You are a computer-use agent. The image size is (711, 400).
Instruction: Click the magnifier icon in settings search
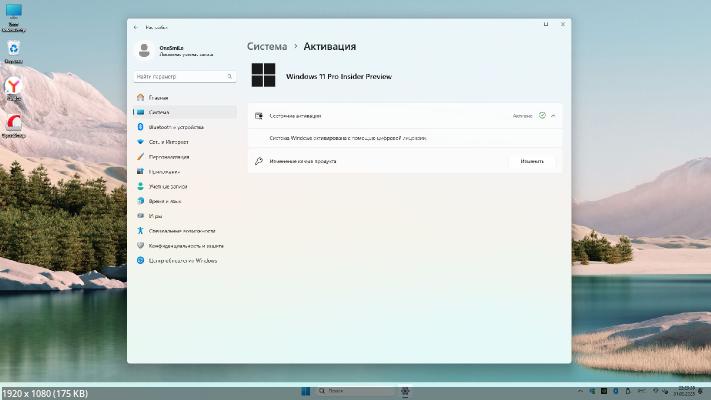pyautogui.click(x=229, y=77)
